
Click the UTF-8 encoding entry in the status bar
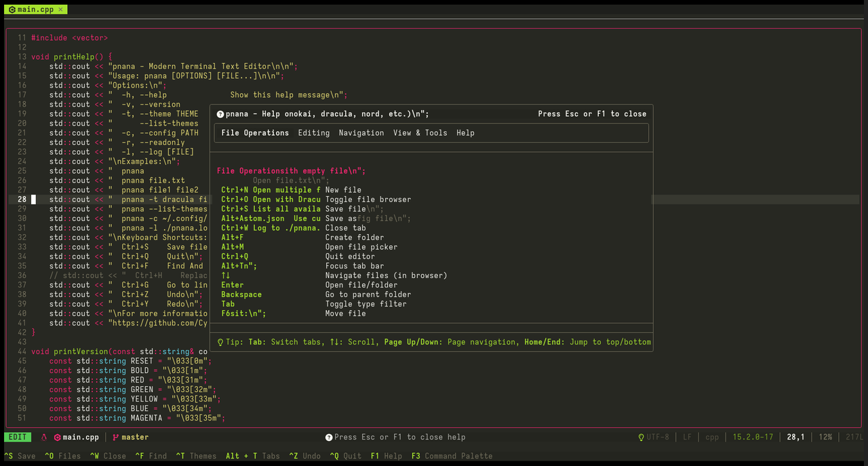point(658,438)
